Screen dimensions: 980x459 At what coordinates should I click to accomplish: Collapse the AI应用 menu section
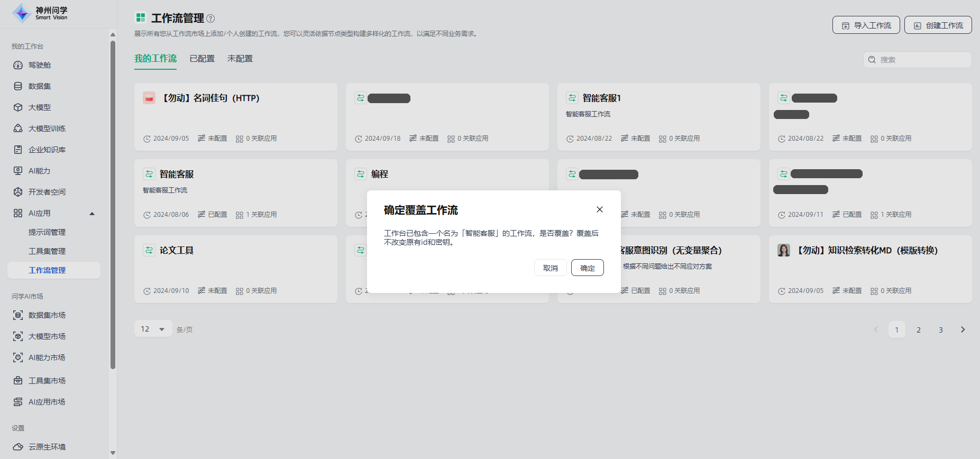(92, 214)
